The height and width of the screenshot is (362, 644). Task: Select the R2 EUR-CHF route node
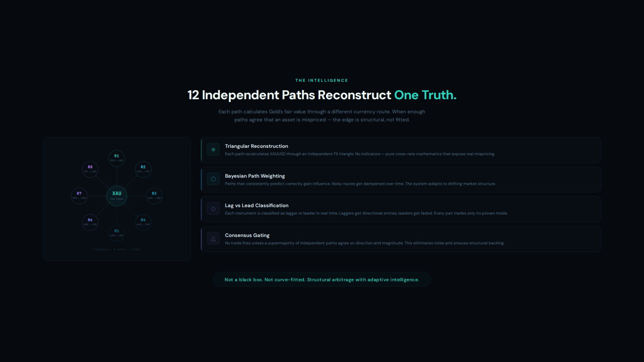pyautogui.click(x=143, y=169)
